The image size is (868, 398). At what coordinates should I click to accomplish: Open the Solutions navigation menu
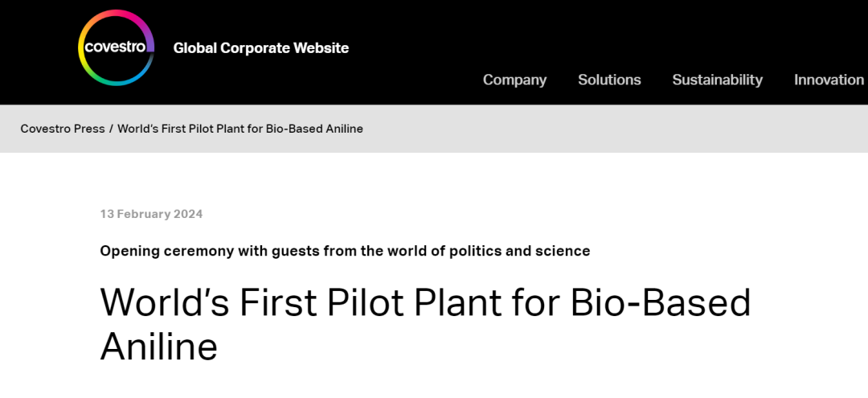tap(609, 80)
